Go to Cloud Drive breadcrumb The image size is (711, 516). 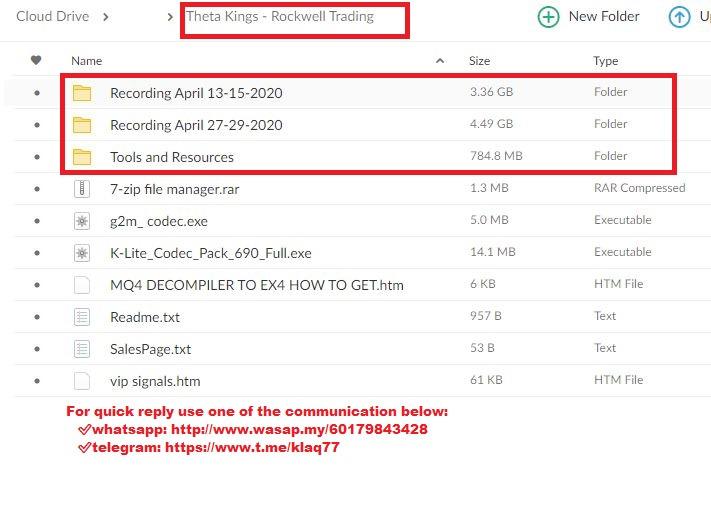(52, 17)
